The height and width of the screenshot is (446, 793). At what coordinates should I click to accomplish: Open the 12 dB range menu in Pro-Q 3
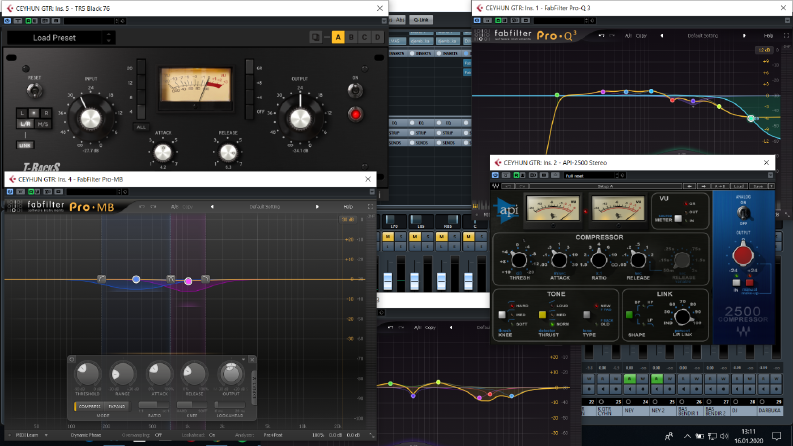(763, 50)
